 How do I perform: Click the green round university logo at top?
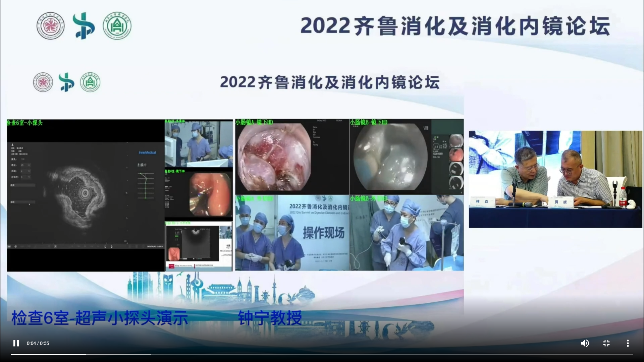pos(117,26)
